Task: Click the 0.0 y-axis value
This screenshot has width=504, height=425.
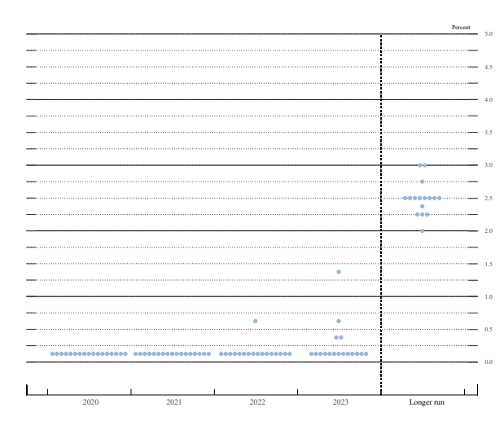Action: tap(489, 362)
